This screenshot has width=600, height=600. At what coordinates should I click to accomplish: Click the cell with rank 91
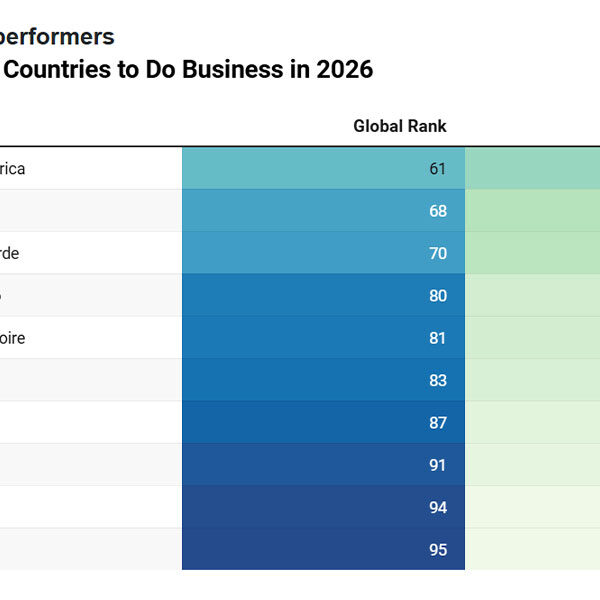click(x=323, y=465)
